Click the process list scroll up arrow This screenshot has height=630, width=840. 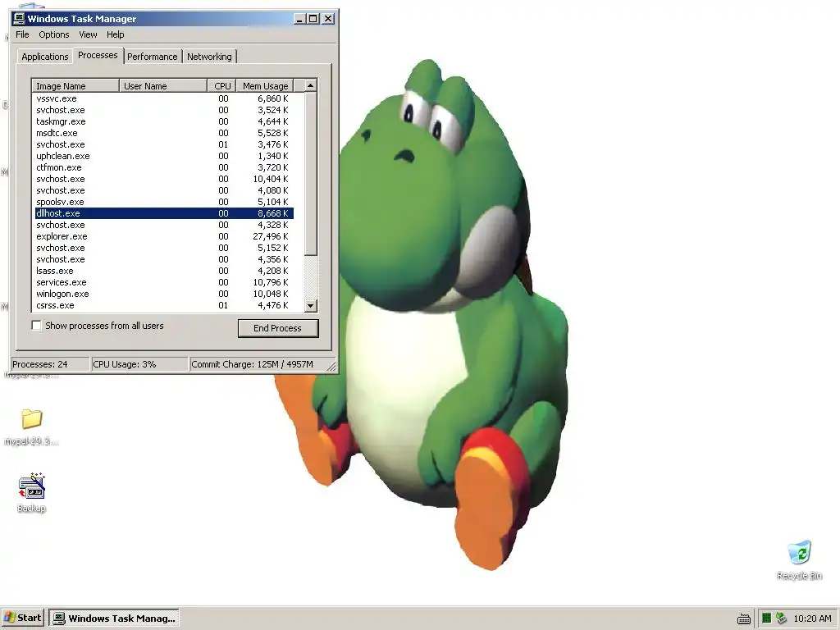[311, 85]
